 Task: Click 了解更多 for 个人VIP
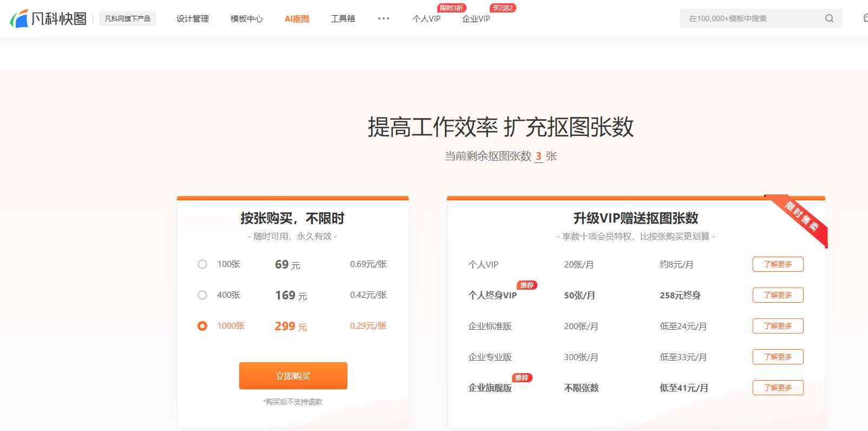(x=778, y=264)
